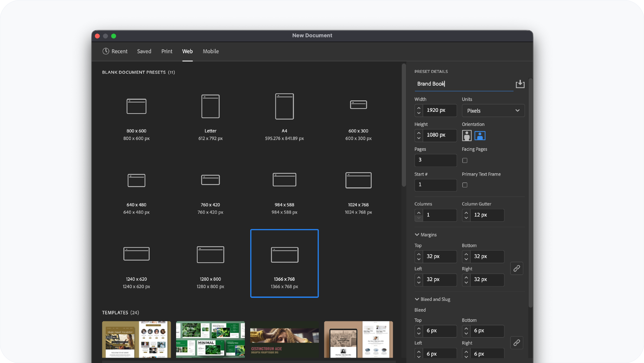This screenshot has width=644, height=363.
Task: Choose the 640 x 480 preset icon
Action: point(137,180)
